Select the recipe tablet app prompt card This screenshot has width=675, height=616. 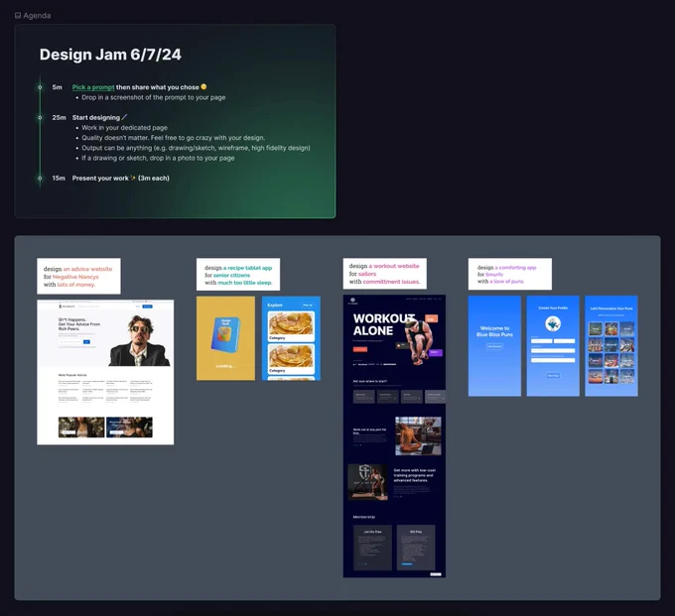[238, 275]
